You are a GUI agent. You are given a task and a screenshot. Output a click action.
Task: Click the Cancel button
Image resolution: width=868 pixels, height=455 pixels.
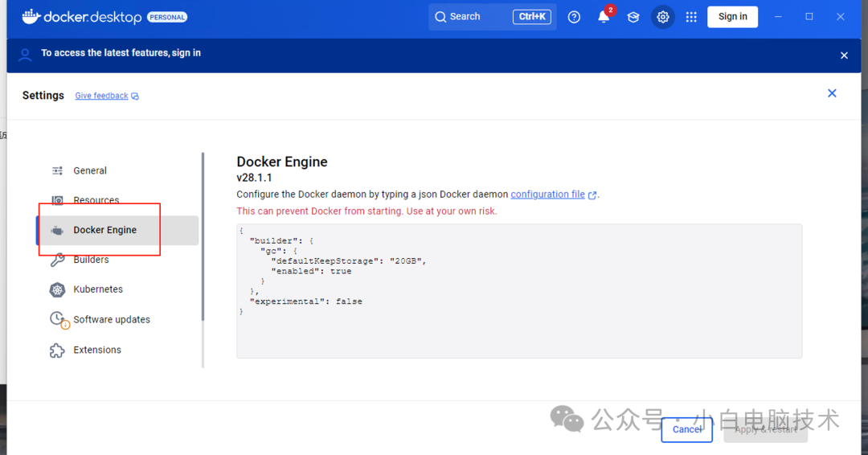[x=686, y=429]
